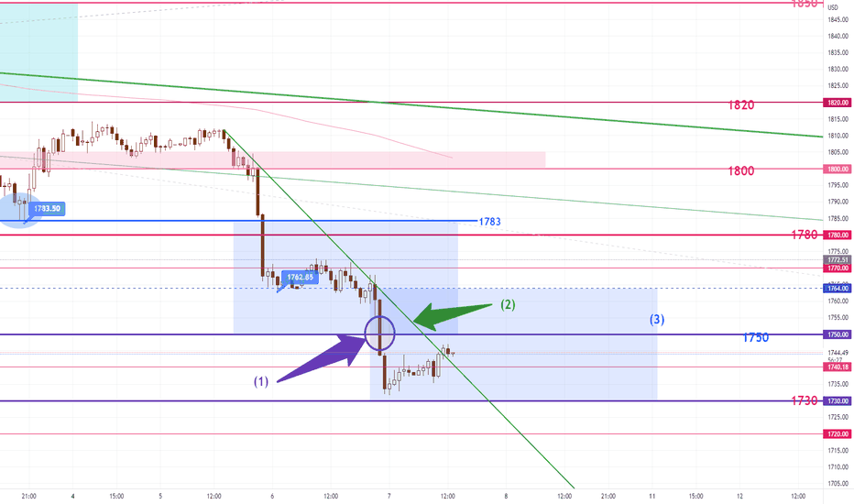854x504 pixels.
Task: Click date label 8 on time axis
Action: click(x=506, y=497)
